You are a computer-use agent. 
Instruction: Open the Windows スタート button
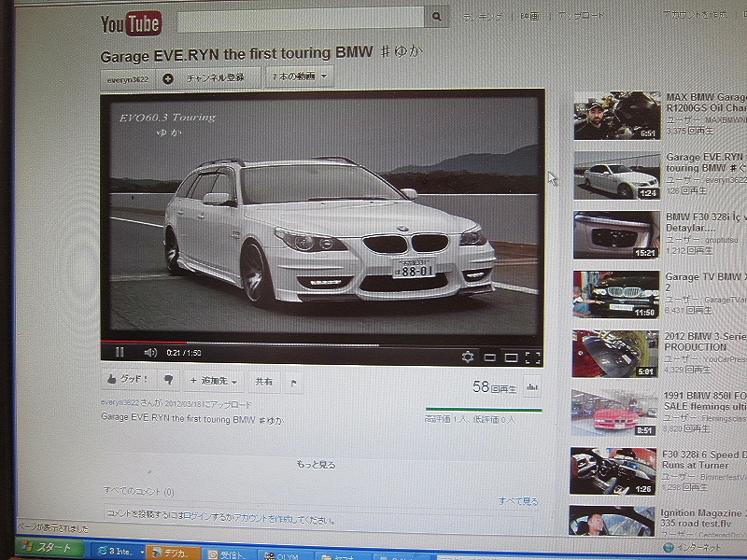pos(49,548)
